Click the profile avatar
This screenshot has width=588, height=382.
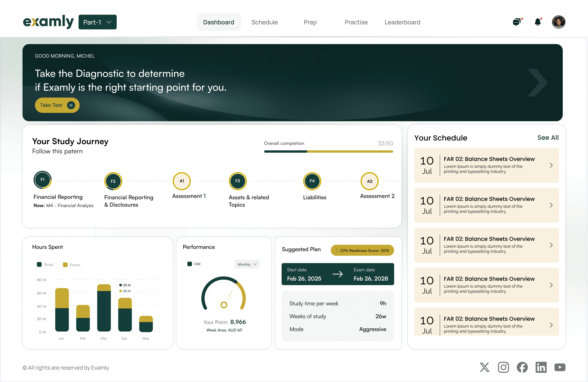[x=558, y=22]
